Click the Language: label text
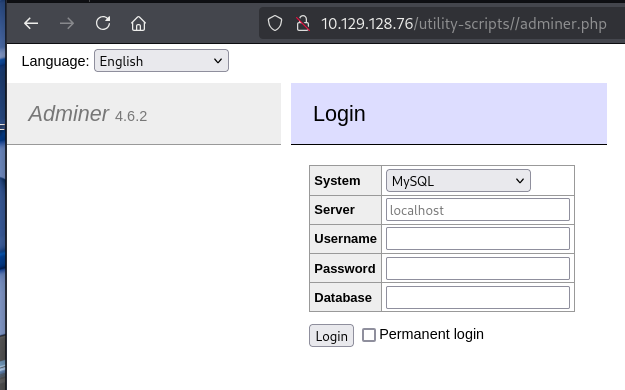The height and width of the screenshot is (390, 625). [55, 61]
